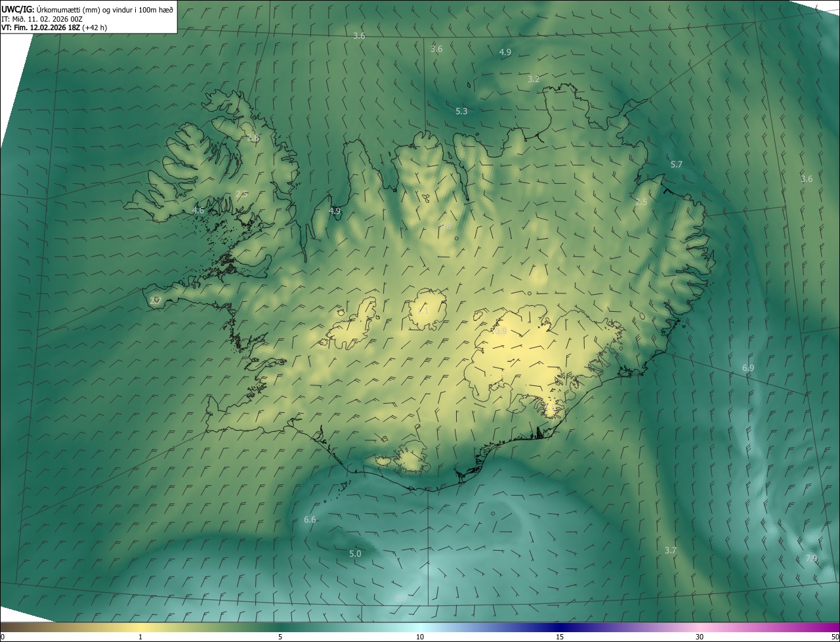Click the colorbar tick label 10
This screenshot has width=840, height=642.
(420, 637)
